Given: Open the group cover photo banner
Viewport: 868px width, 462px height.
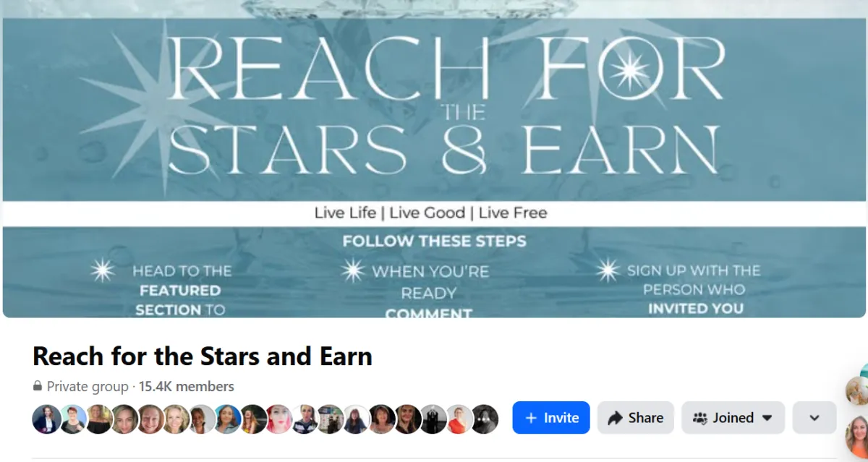Looking at the screenshot, I should (x=434, y=158).
